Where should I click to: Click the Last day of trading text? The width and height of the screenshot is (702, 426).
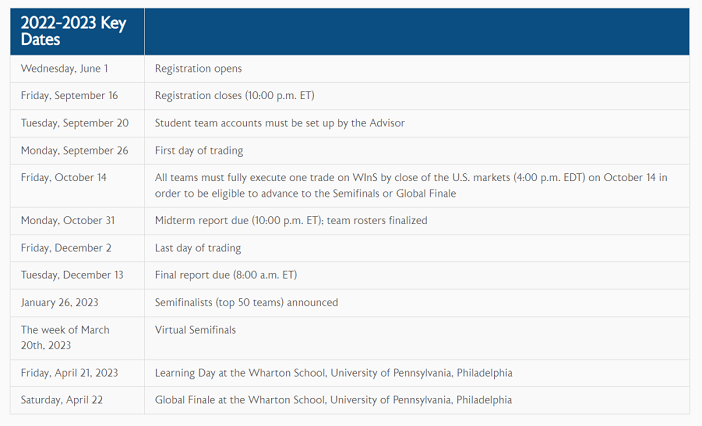coord(198,248)
